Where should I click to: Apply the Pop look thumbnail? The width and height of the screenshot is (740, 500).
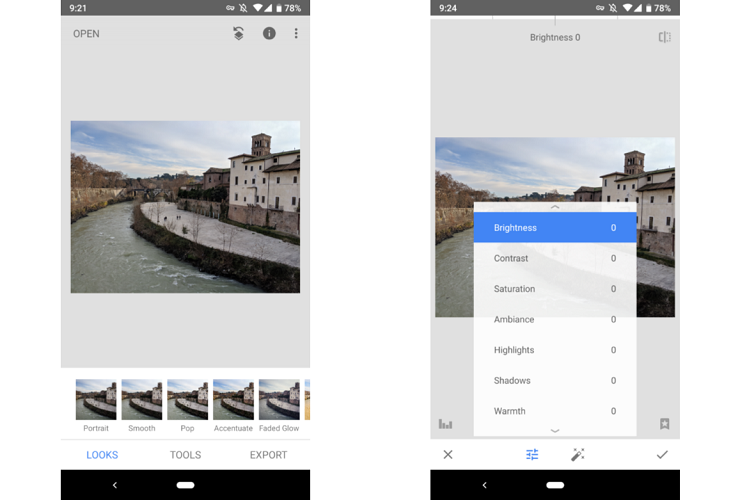(x=187, y=400)
